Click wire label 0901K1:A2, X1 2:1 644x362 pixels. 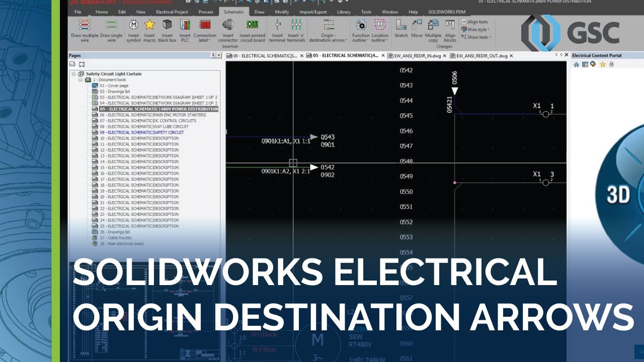pos(285,171)
